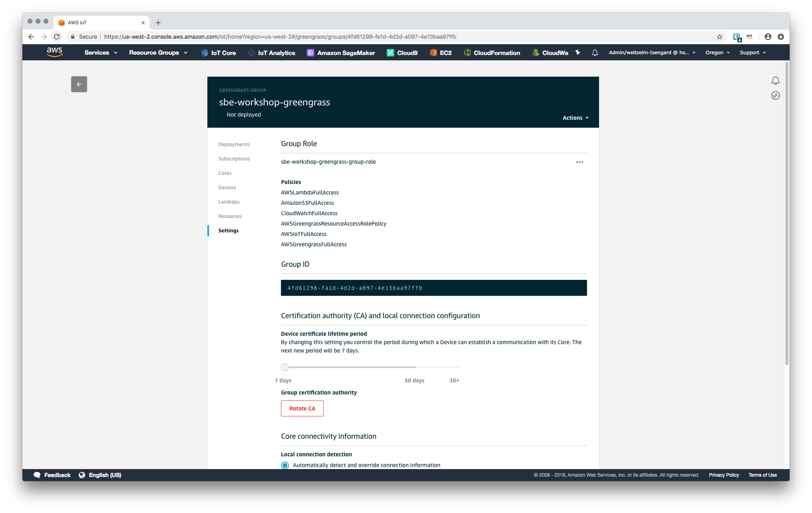
Task: Go to Subscriptions section
Action: tap(234, 159)
